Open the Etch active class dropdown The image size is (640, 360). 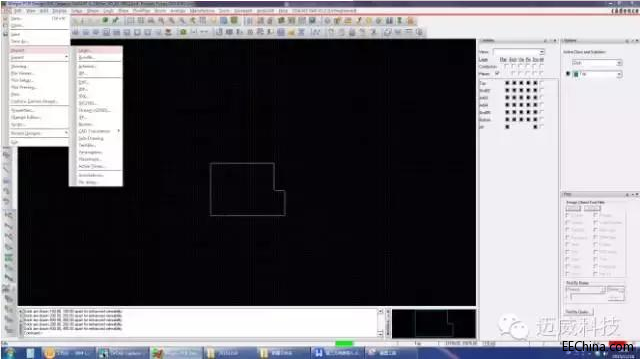(x=596, y=62)
